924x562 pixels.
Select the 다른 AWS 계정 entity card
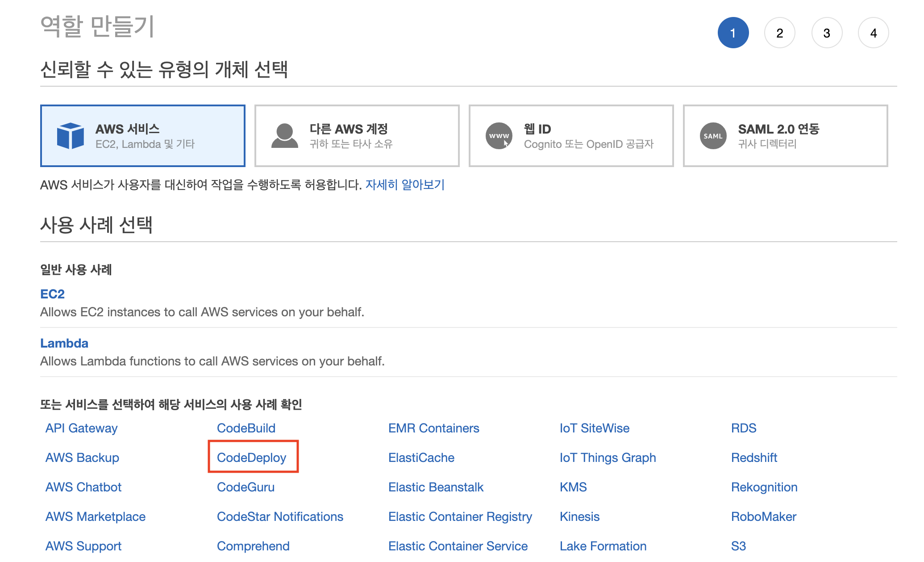click(x=357, y=136)
